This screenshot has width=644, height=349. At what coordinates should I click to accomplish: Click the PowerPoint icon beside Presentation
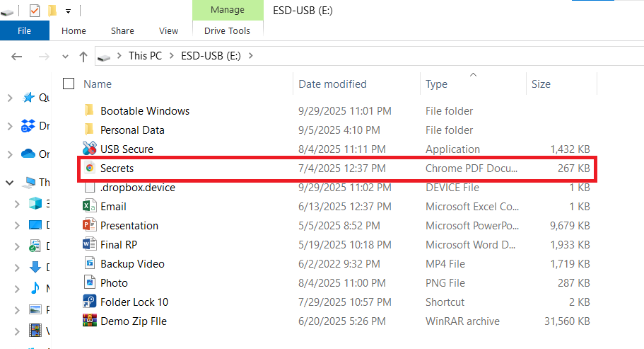[90, 225]
